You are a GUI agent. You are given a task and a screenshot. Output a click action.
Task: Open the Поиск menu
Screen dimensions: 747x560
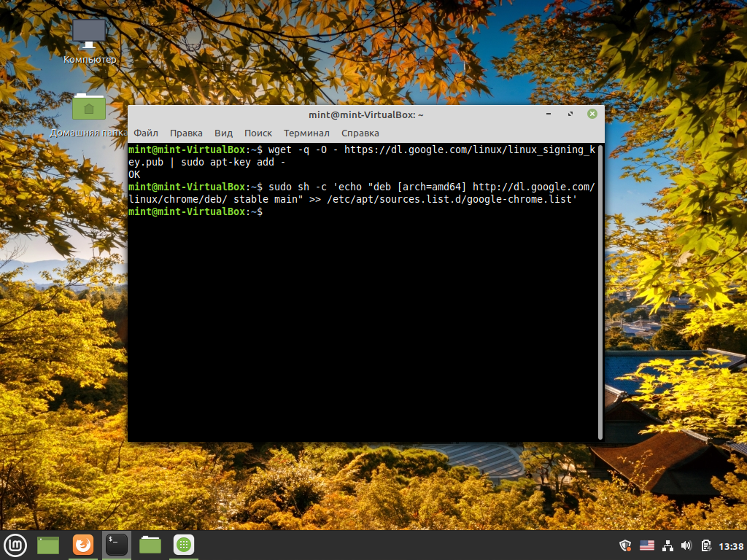[x=258, y=133]
